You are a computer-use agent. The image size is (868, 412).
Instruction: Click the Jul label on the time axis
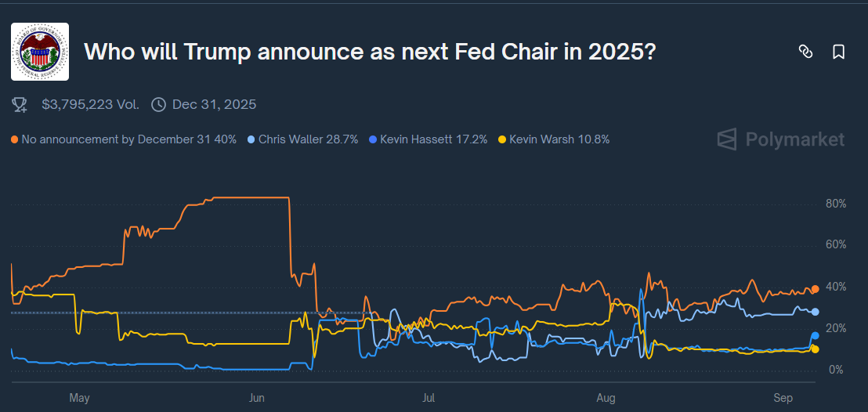click(428, 398)
